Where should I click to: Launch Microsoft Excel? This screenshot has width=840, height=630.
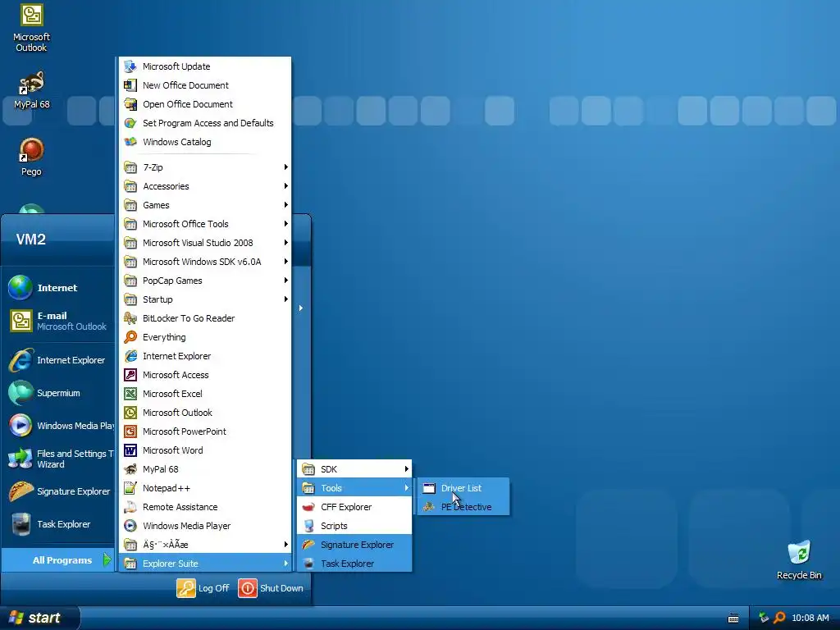206,394
